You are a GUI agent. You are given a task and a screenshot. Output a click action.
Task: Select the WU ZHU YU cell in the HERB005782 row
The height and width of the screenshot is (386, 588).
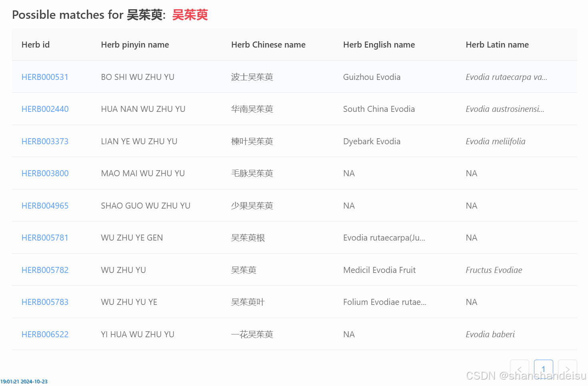point(124,270)
